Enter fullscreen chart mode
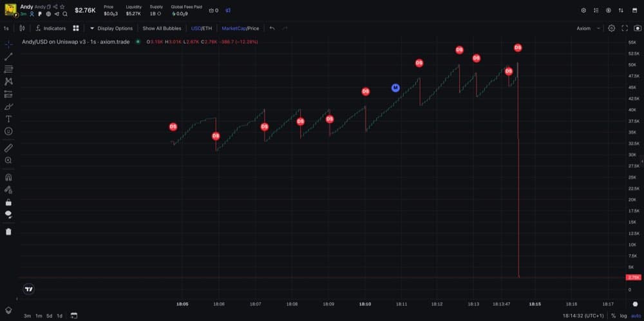 [625, 28]
